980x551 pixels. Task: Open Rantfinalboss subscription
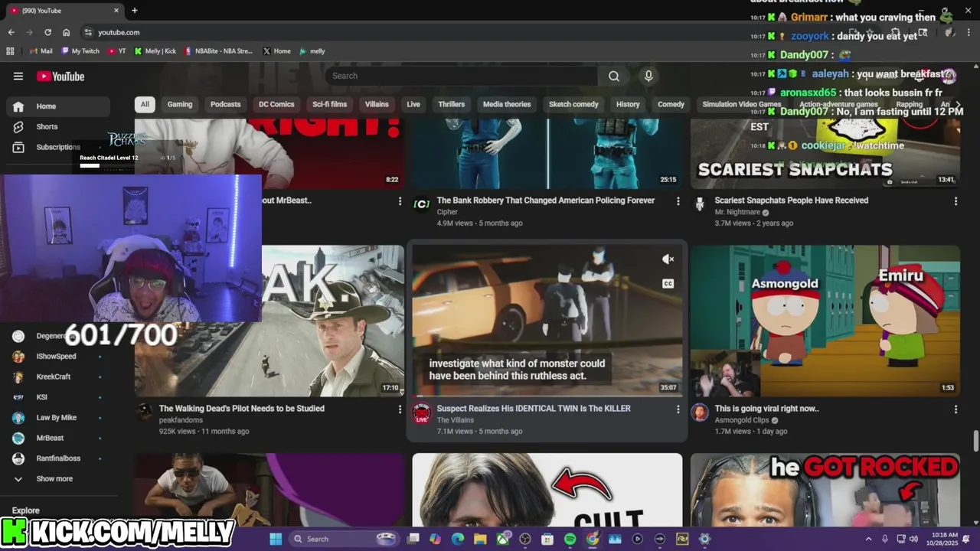tap(58, 458)
